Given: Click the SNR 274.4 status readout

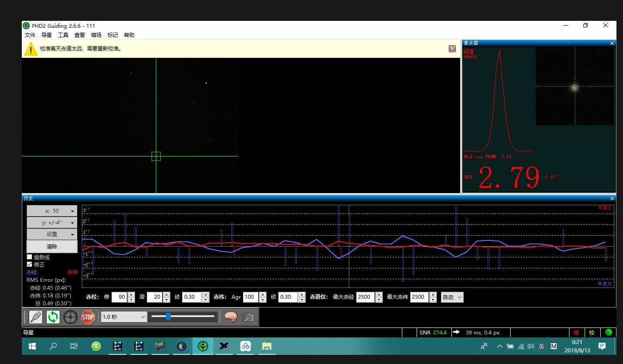Looking at the screenshot, I should (433, 333).
